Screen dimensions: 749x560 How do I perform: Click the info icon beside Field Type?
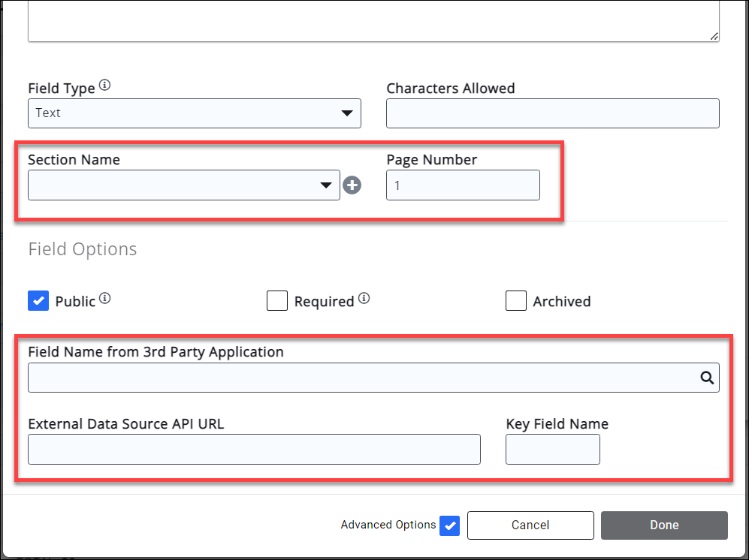point(104,86)
